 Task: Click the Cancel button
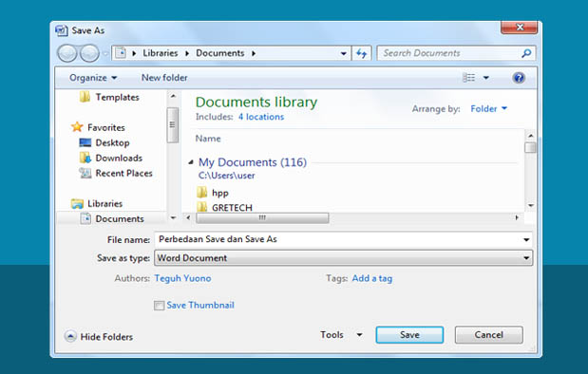tap(488, 335)
